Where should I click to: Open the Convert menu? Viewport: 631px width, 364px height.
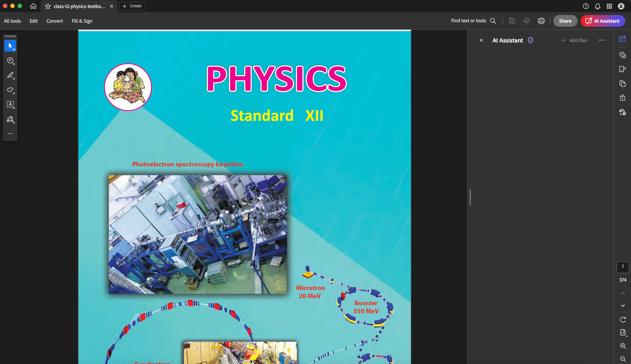(x=55, y=21)
